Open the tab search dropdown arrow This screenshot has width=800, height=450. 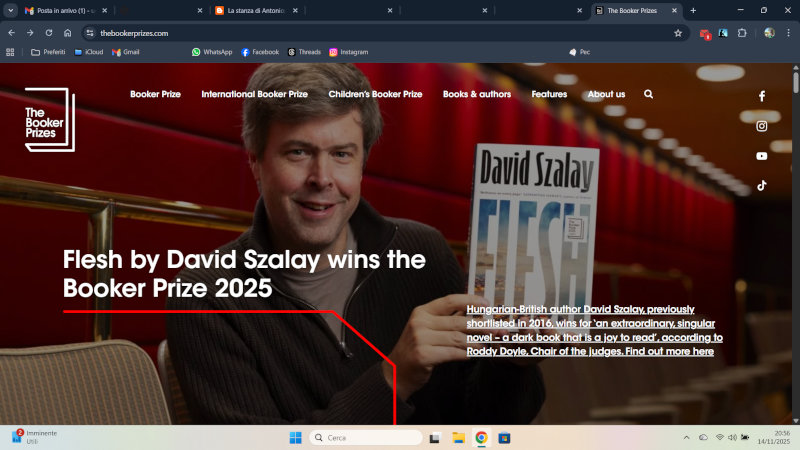[10, 10]
